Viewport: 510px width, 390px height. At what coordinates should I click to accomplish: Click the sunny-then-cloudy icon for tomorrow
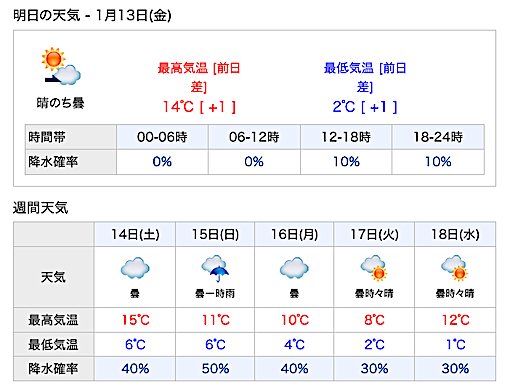(x=61, y=66)
